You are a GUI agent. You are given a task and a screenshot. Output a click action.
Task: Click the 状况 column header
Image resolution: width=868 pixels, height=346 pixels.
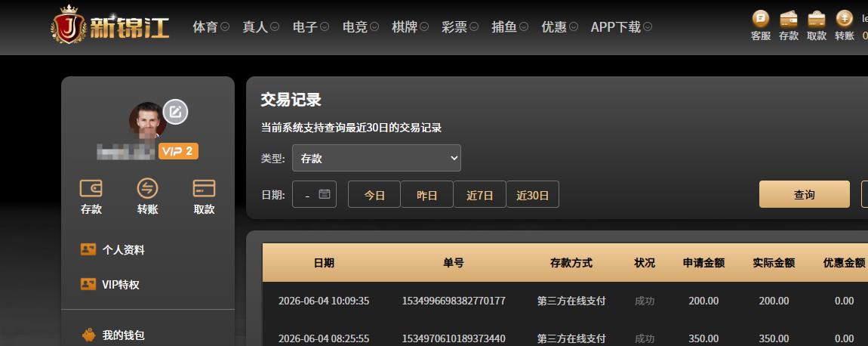[x=645, y=263]
